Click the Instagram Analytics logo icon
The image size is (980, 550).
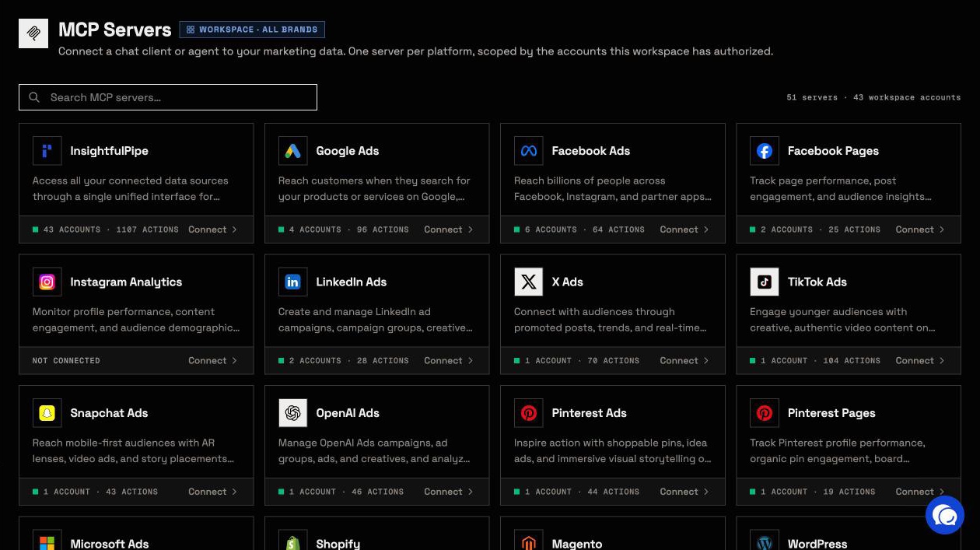pos(47,282)
